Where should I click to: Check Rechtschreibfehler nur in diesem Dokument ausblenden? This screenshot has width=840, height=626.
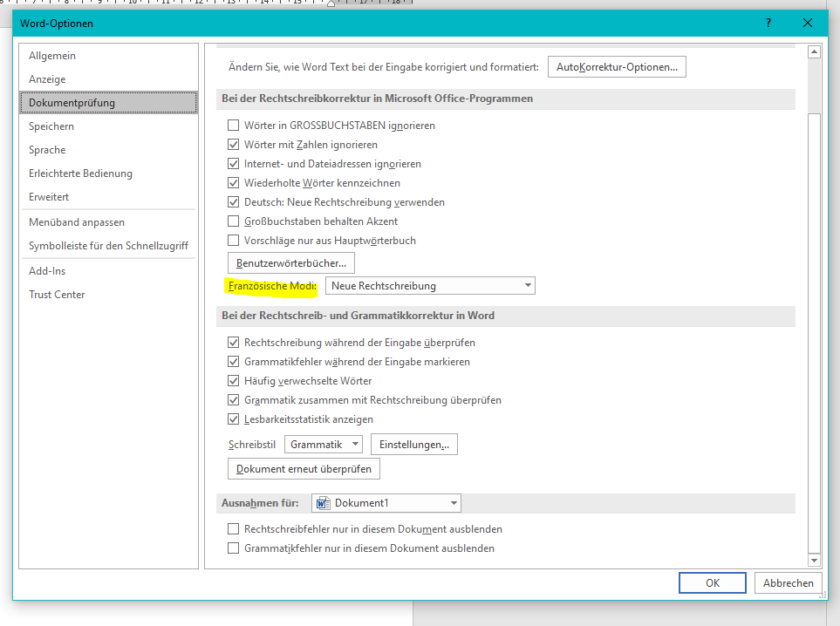(233, 529)
